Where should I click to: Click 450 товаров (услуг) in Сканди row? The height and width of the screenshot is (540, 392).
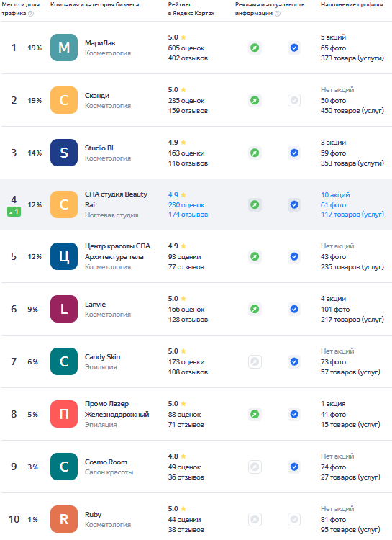point(352,111)
